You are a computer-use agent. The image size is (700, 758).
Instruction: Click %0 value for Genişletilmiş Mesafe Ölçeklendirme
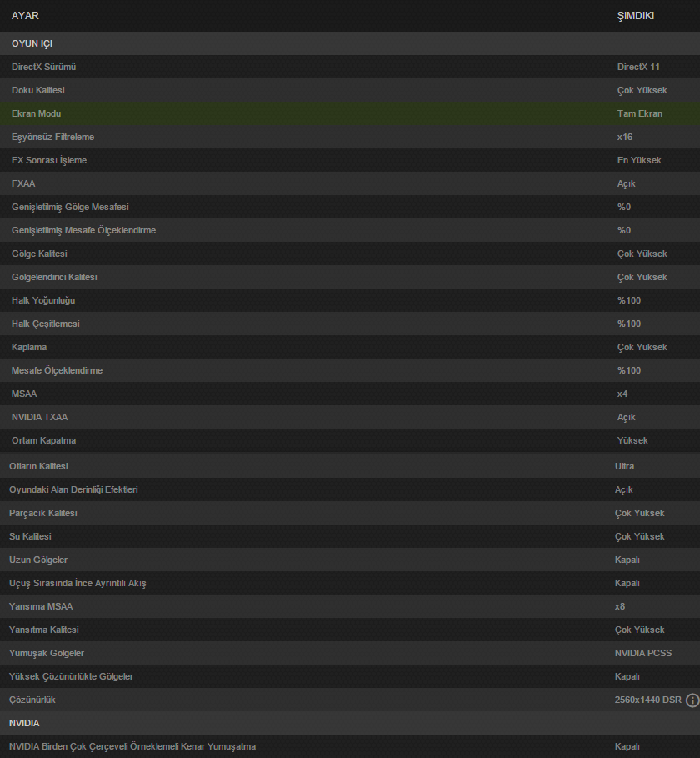[623, 230]
